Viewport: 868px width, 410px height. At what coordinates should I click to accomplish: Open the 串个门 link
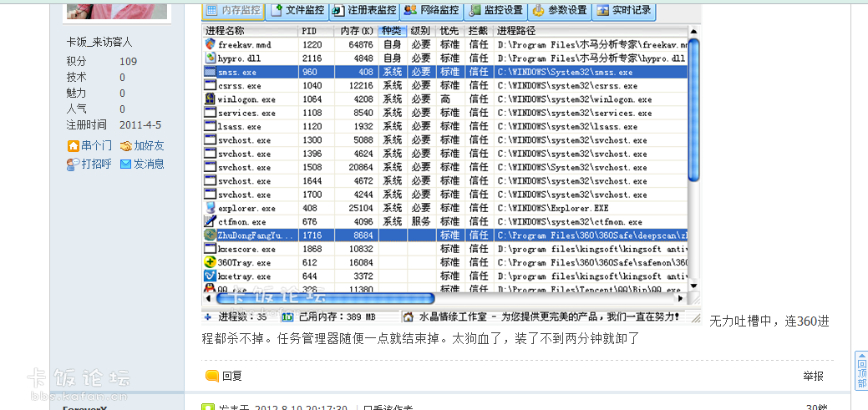tap(96, 146)
